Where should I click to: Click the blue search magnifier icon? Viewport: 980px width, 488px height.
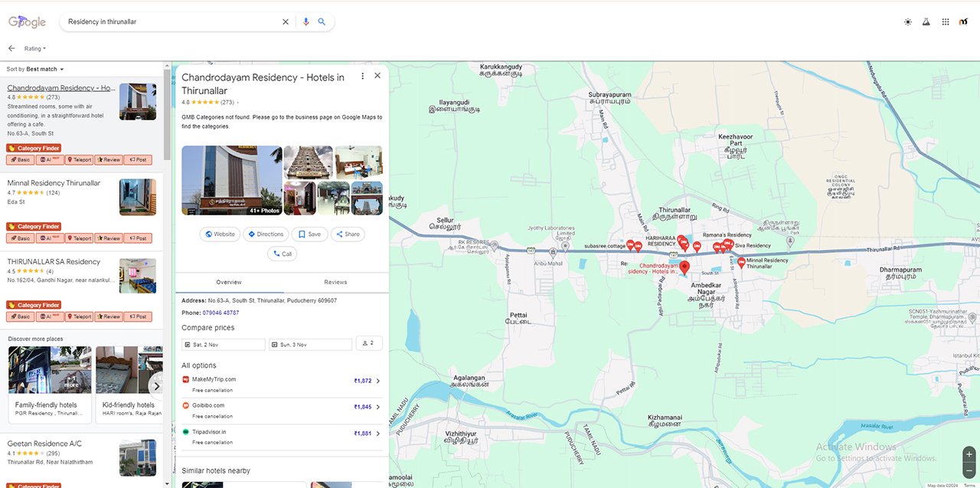point(322,22)
